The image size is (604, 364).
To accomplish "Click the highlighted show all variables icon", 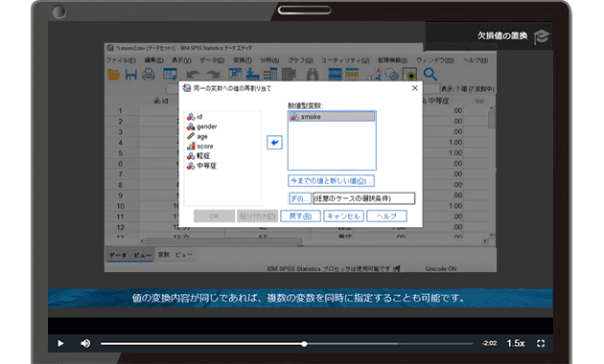I will (x=410, y=75).
